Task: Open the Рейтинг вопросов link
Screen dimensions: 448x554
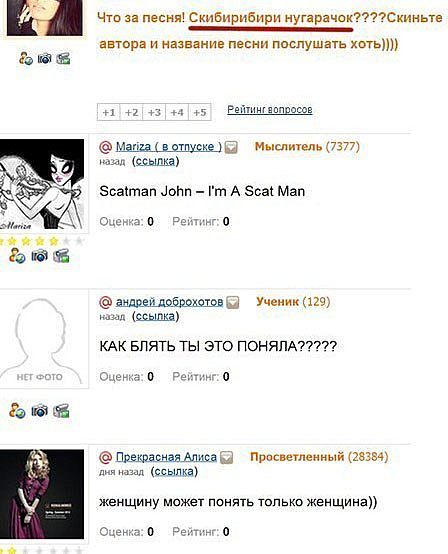Action: 270,110
